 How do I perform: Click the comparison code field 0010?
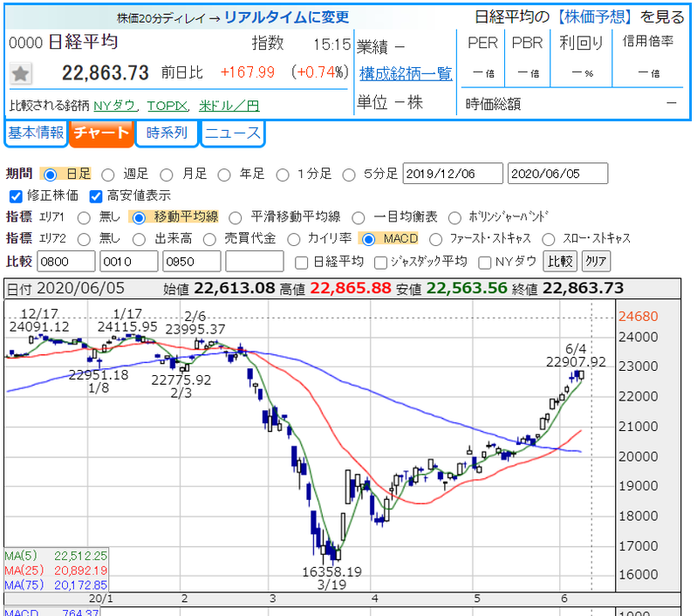tap(129, 262)
